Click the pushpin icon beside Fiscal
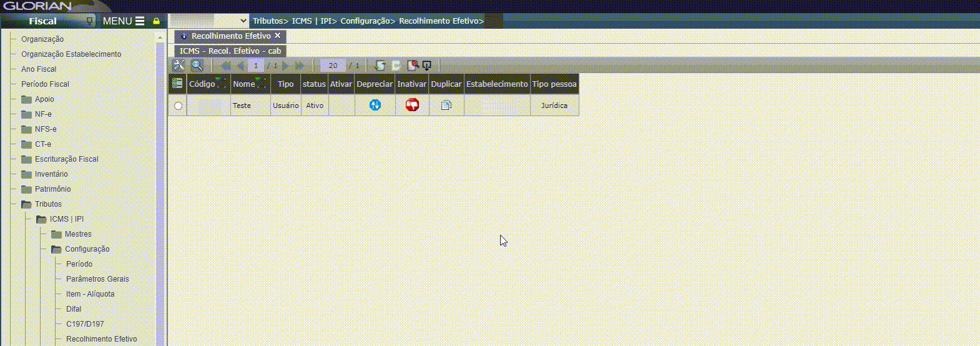This screenshot has width=980, height=346. pos(90,21)
